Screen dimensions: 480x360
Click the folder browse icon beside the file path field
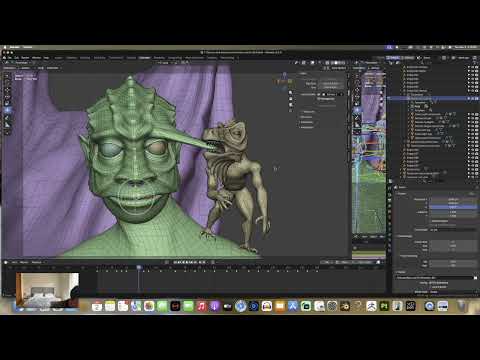pos(475,277)
